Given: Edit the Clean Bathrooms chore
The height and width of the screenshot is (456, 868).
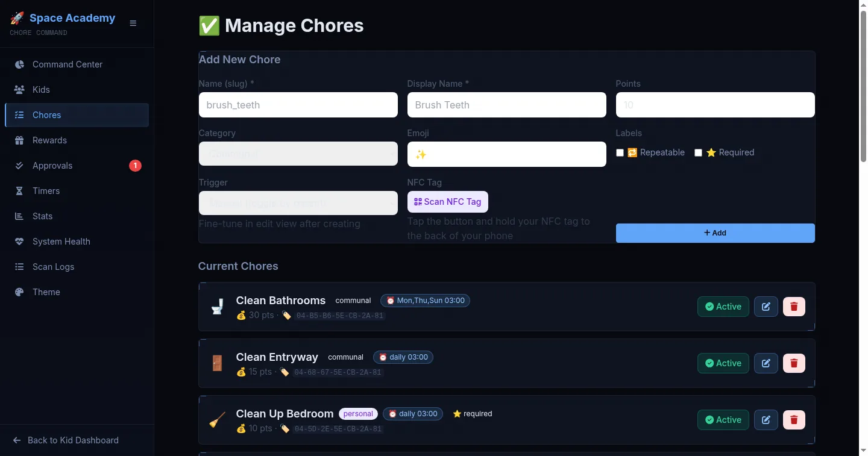Looking at the screenshot, I should click(x=766, y=307).
